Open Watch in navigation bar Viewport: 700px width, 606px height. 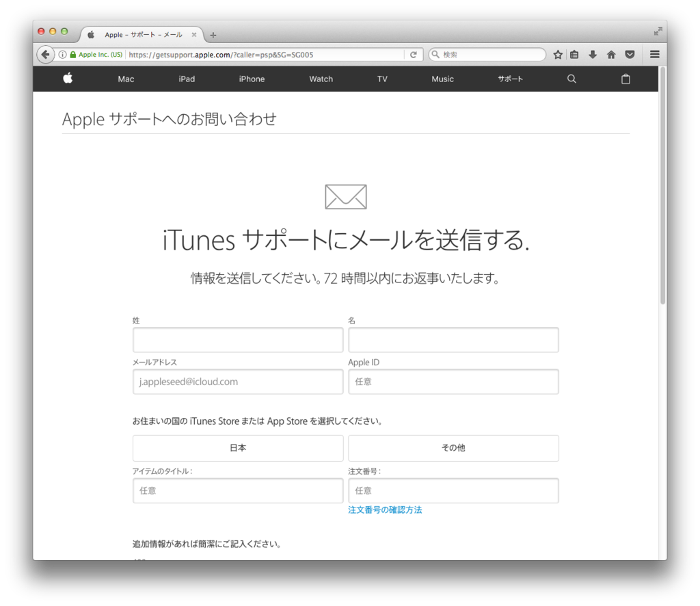pyautogui.click(x=321, y=79)
